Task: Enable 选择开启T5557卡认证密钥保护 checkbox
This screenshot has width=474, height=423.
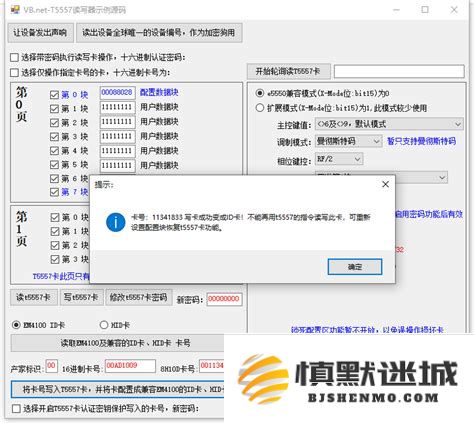Action: pos(16,409)
